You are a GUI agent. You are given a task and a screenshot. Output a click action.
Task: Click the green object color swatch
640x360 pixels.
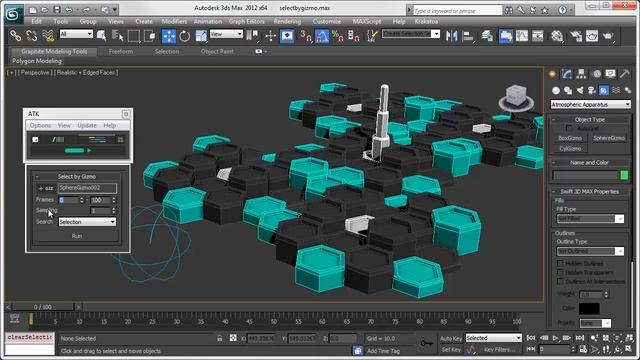(x=624, y=175)
